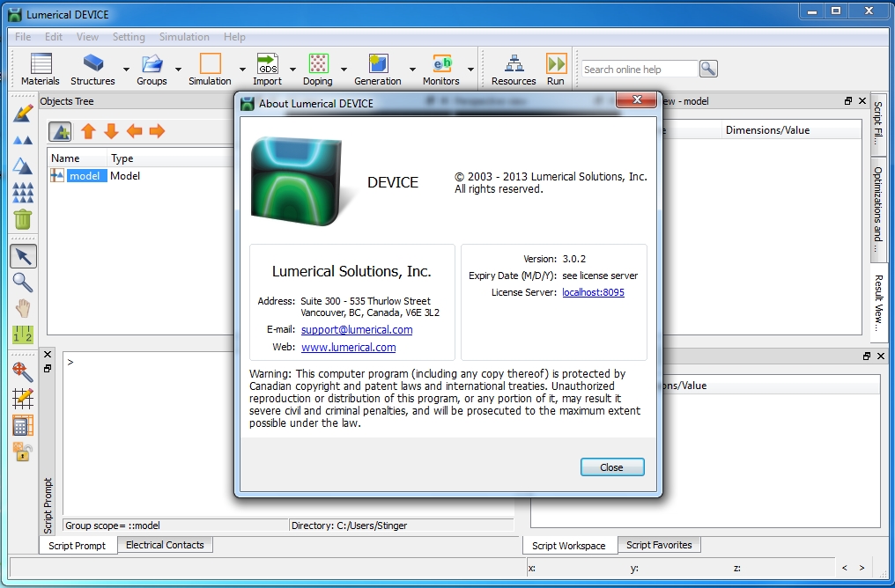895x588 pixels.
Task: Expand the Simulation toolbar dropdown arrow
Action: (242, 69)
